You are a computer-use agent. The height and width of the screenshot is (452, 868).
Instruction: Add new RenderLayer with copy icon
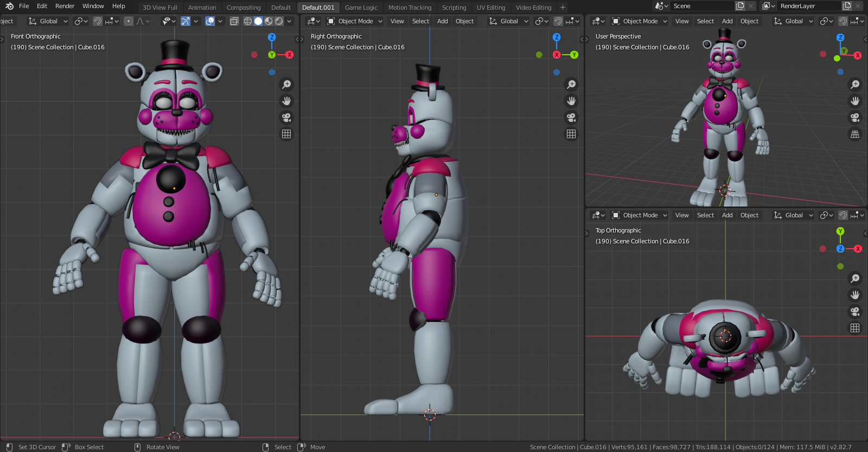point(847,6)
